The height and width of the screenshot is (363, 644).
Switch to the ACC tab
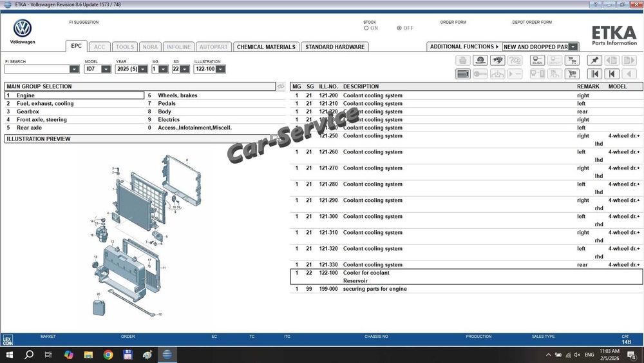pyautogui.click(x=99, y=47)
